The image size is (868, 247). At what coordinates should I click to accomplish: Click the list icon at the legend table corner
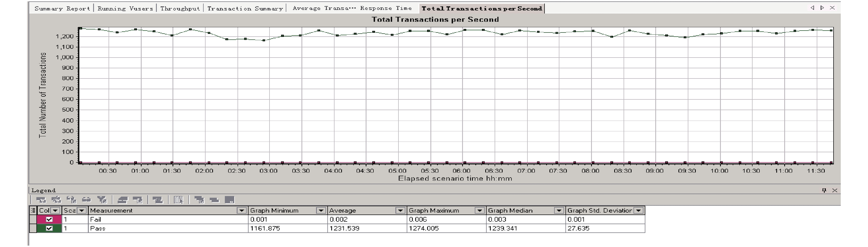tap(33, 210)
